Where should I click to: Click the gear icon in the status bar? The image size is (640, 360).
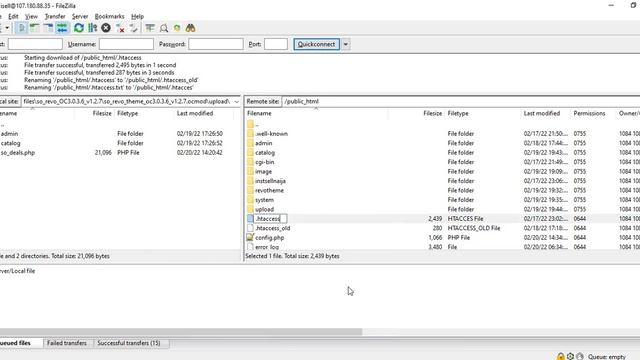(x=570, y=356)
